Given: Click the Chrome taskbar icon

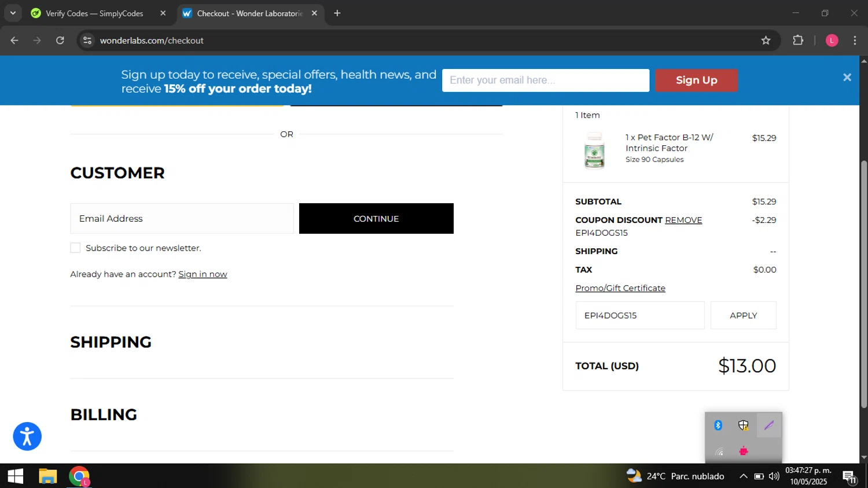Looking at the screenshot, I should (x=79, y=476).
